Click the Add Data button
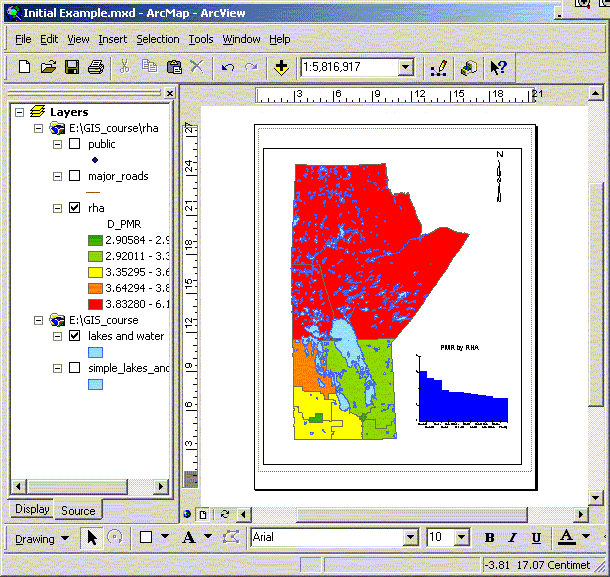This screenshot has height=577, width=610. pyautogui.click(x=281, y=67)
